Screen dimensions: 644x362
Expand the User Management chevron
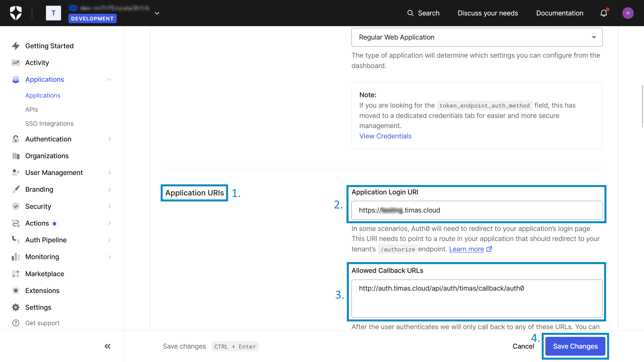[x=109, y=173]
